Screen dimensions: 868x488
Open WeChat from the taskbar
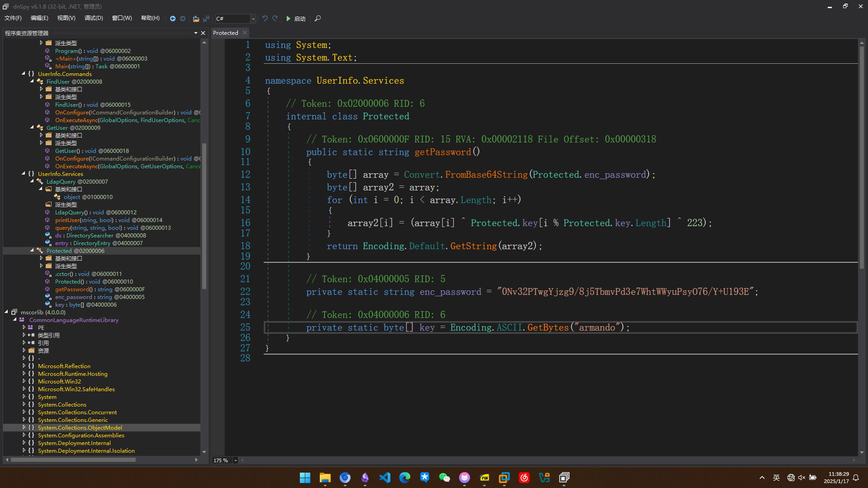point(445,478)
